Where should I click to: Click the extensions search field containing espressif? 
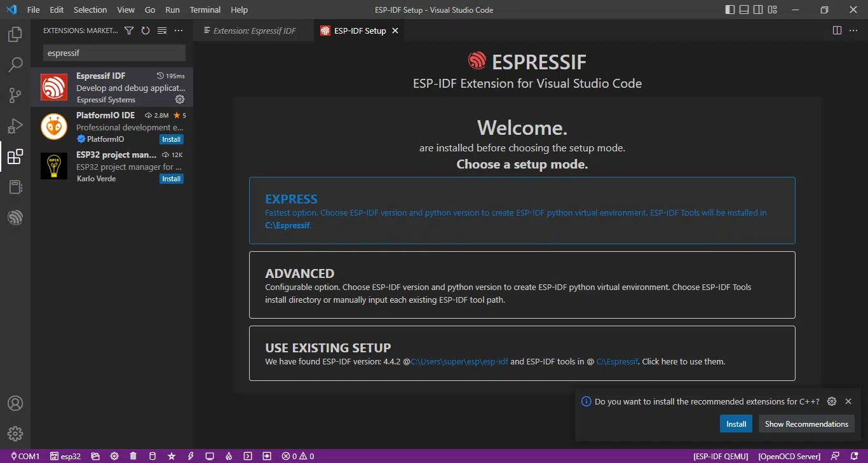[x=114, y=53]
